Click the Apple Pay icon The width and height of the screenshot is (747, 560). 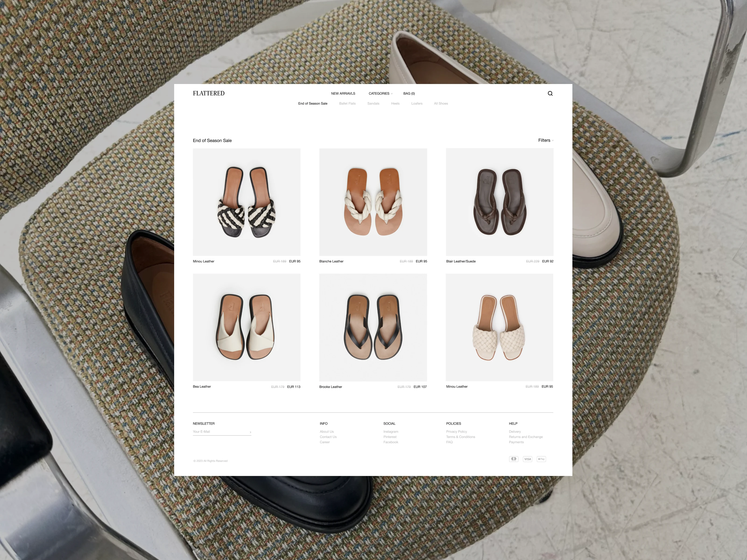[x=541, y=459]
